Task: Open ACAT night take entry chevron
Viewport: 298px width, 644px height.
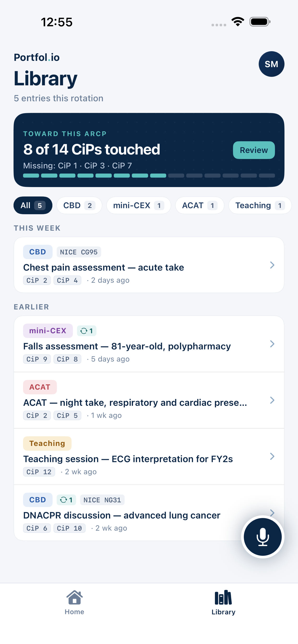Action: [x=272, y=400]
